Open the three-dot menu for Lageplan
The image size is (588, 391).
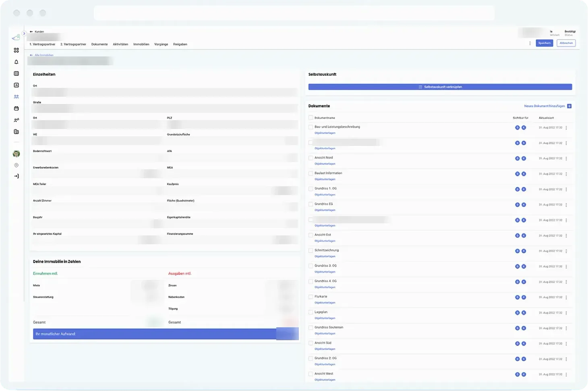coord(566,313)
